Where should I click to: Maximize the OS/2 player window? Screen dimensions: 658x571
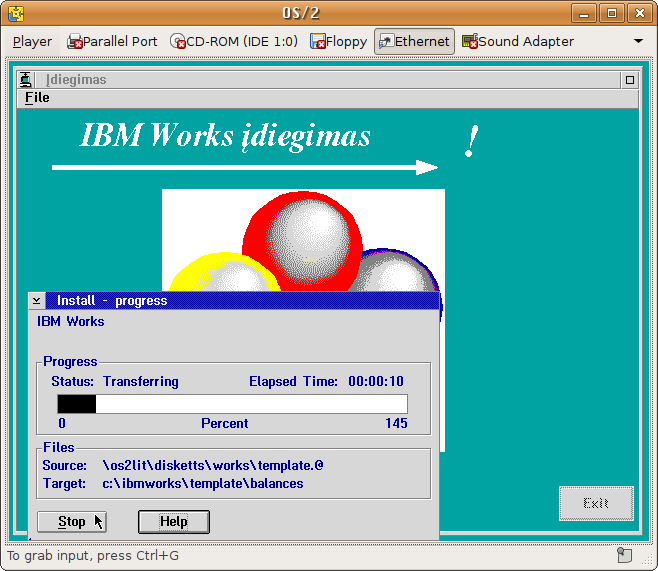pyautogui.click(x=611, y=13)
